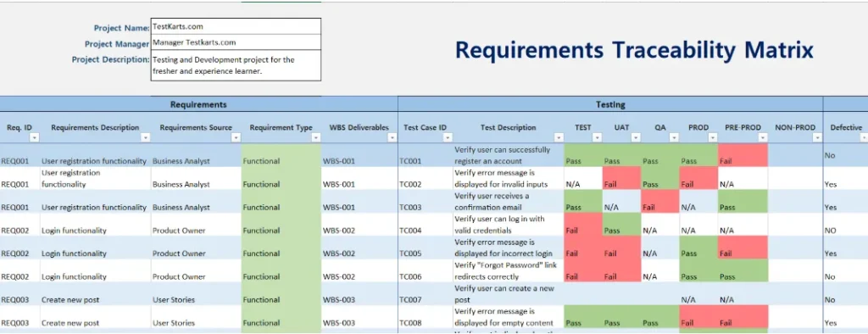Select the Defective 'Yes' cell for TC002
This screenshot has width=868, height=334.
[845, 179]
